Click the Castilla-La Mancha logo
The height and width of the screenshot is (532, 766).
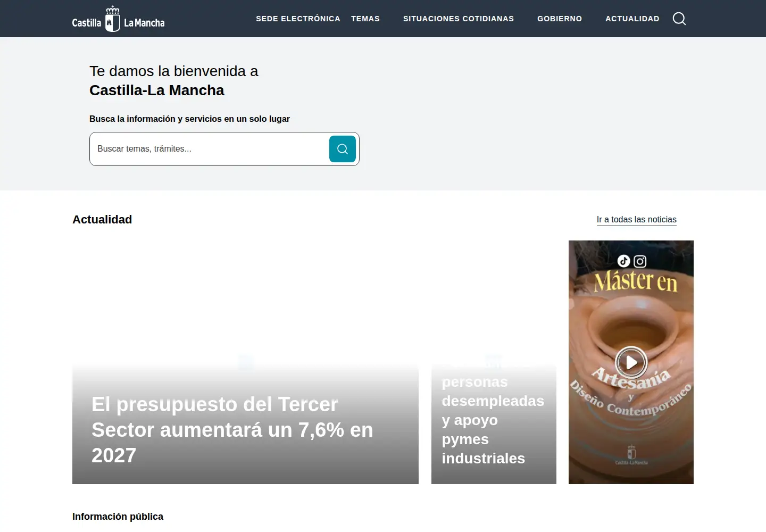pos(119,19)
